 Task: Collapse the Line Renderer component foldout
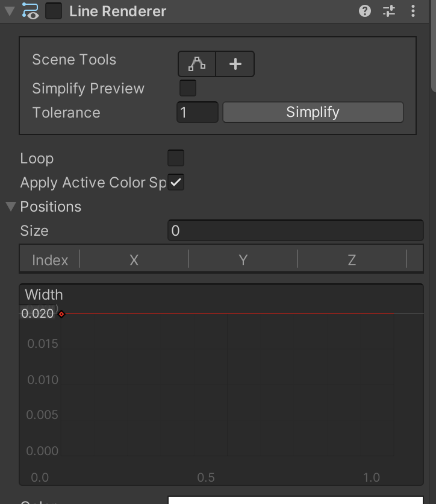click(10, 11)
